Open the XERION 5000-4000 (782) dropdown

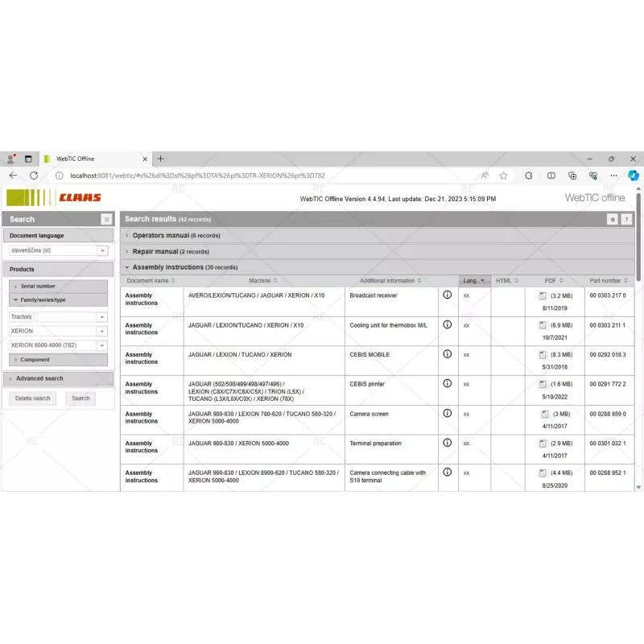coord(103,345)
